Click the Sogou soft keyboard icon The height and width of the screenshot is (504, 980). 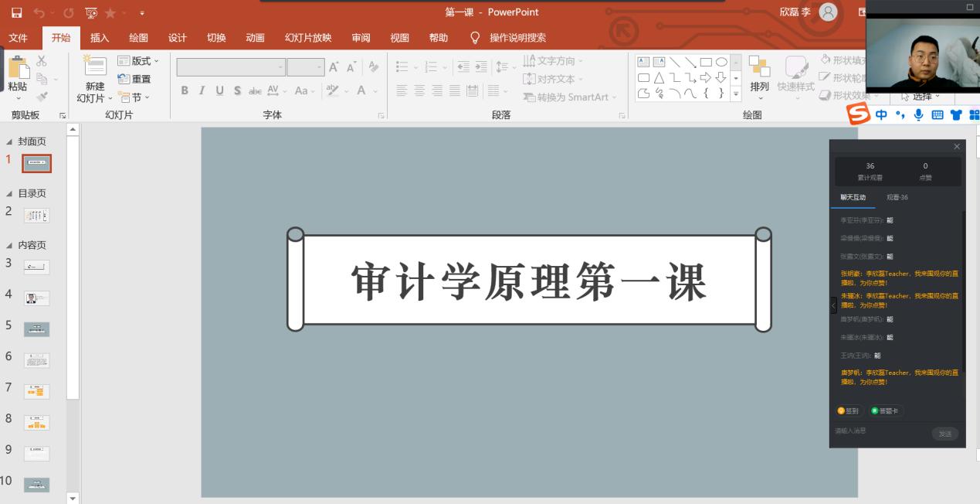coord(938,114)
